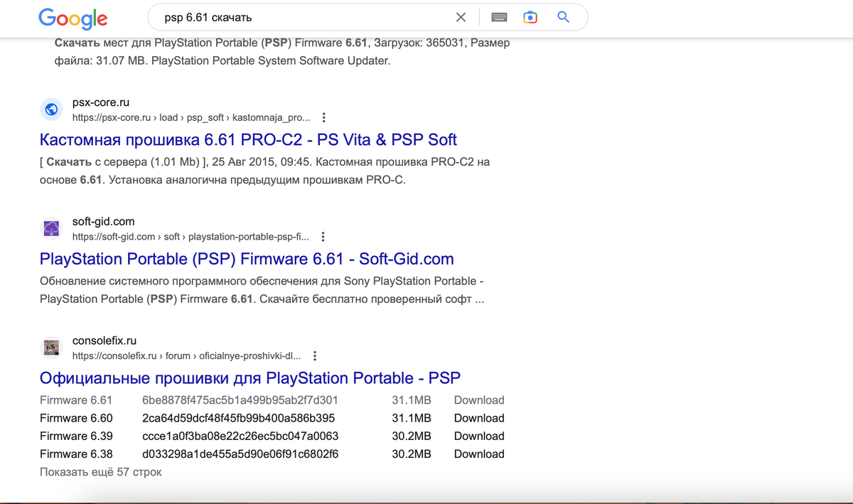Click hash 6be8878f475ac5b1a499b95ab2f7d301
Screen dimensions: 853x504
240,400
